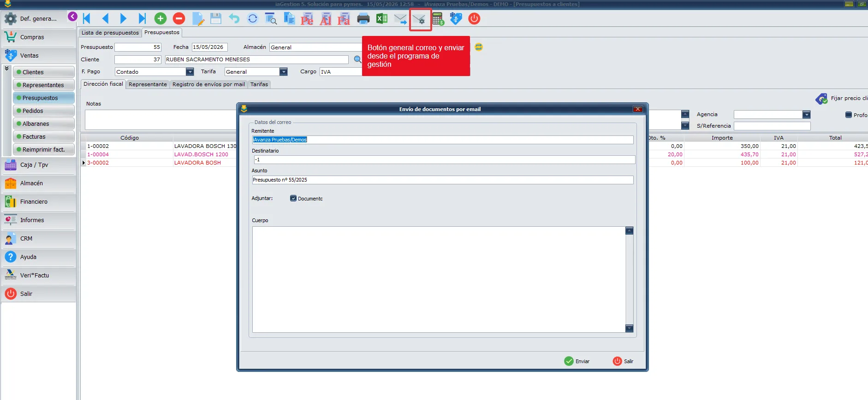Select the Presupuestos tab

(162, 32)
